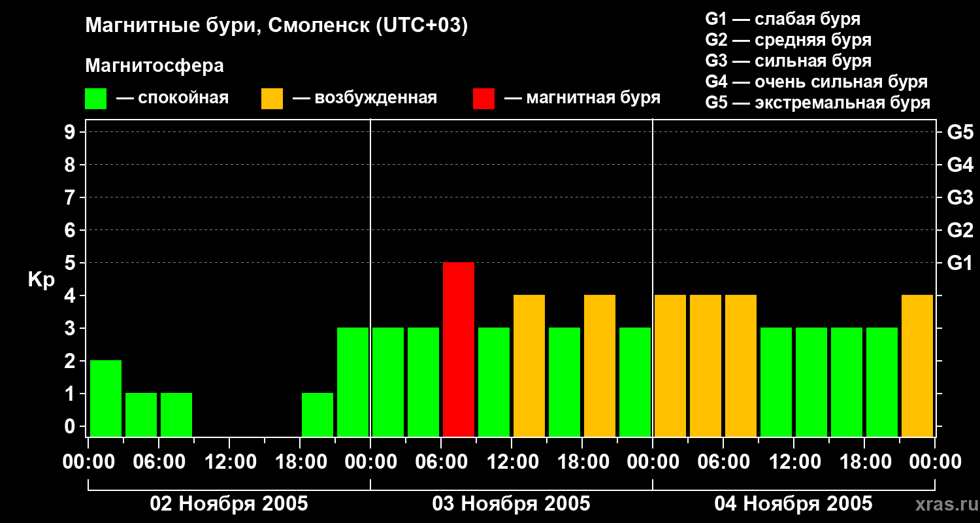
Task: Click the '03 Ноября 2005' date label
Action: tap(511, 503)
